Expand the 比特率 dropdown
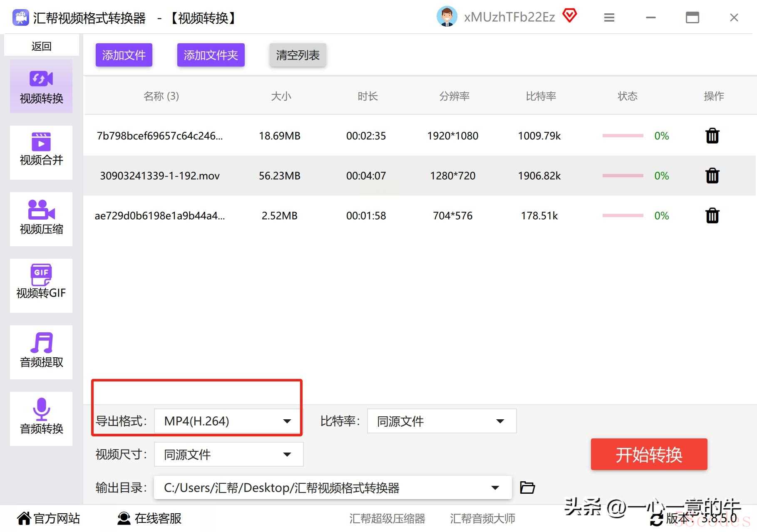757x532 pixels. [x=442, y=421]
